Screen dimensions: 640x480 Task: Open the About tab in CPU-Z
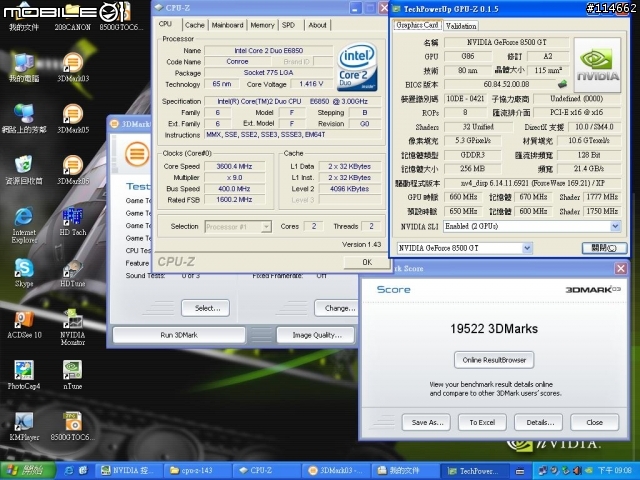point(317,25)
